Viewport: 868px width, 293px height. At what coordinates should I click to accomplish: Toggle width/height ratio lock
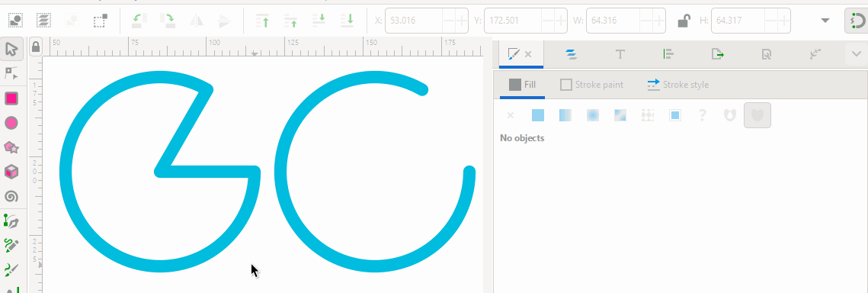point(684,21)
